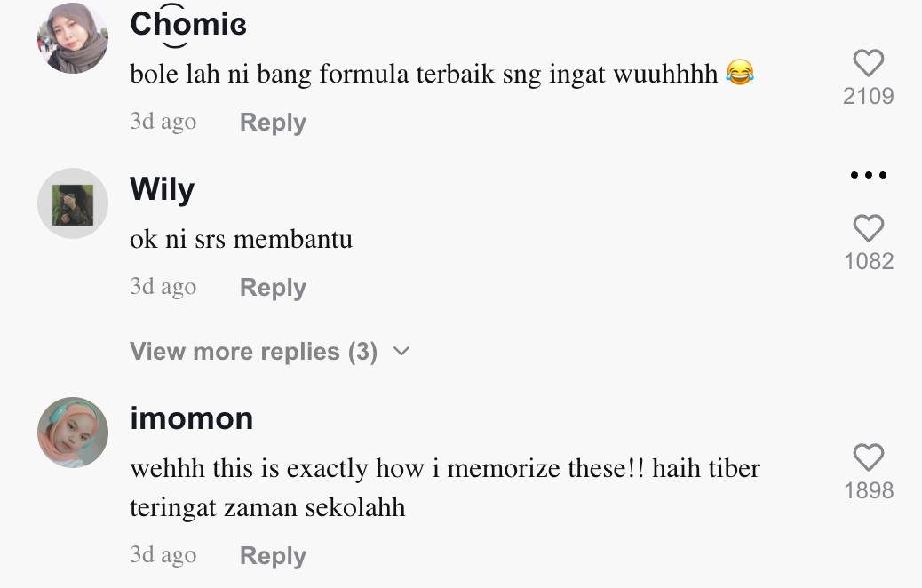This screenshot has height=588, width=922.
Task: Open Wily's profile picture
Action: click(x=73, y=203)
